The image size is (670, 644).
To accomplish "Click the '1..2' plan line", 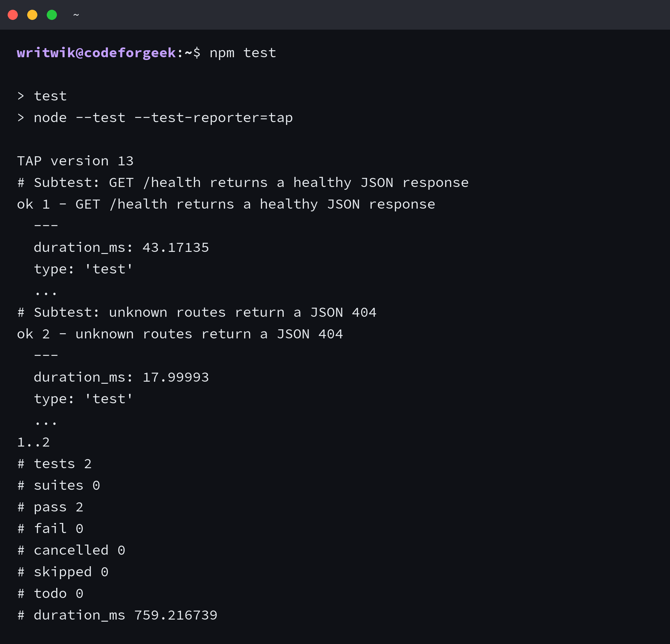I will (33, 442).
